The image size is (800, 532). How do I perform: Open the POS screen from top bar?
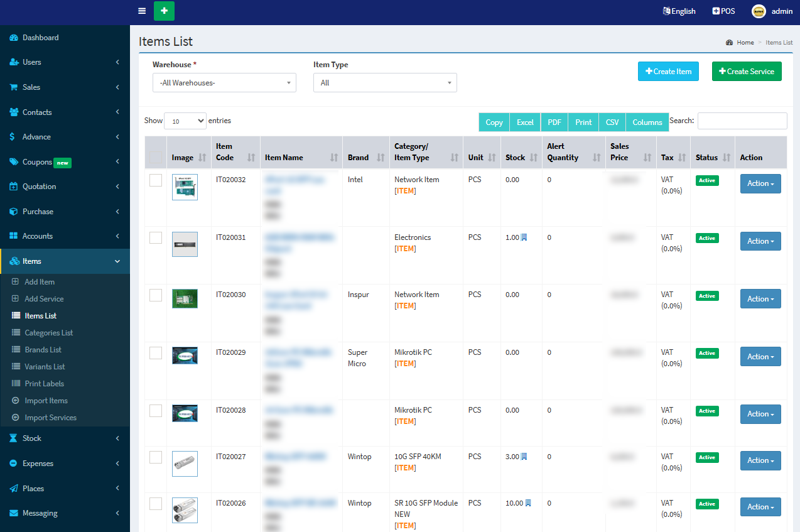[x=723, y=11]
